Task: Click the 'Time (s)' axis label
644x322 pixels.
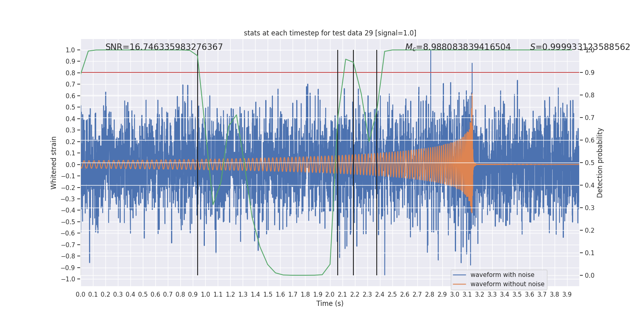Action: click(x=330, y=303)
